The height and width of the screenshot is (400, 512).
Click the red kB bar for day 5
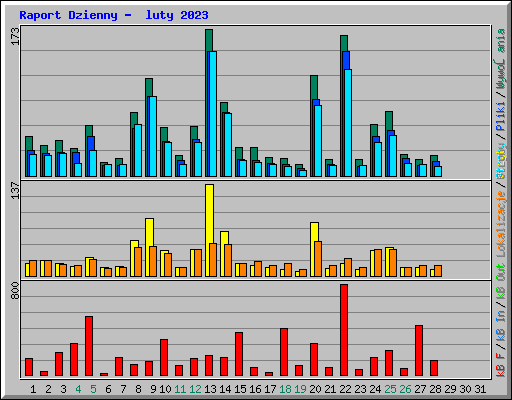click(89, 346)
